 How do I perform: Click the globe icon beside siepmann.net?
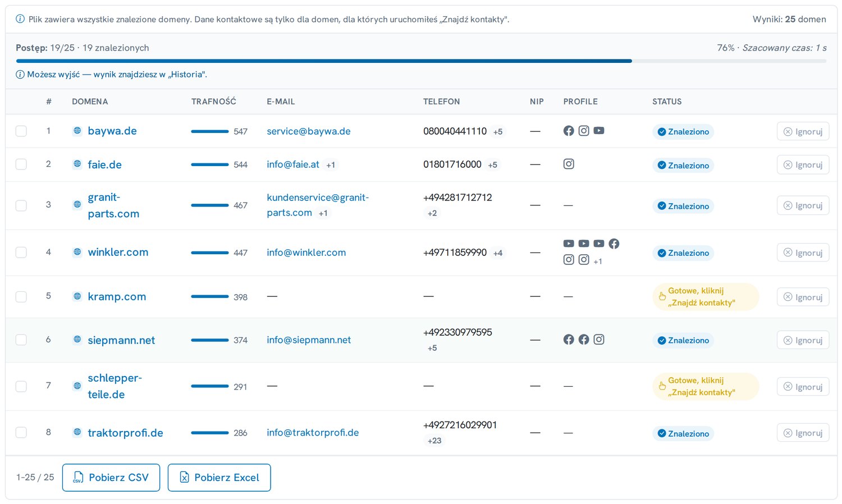[77, 340]
